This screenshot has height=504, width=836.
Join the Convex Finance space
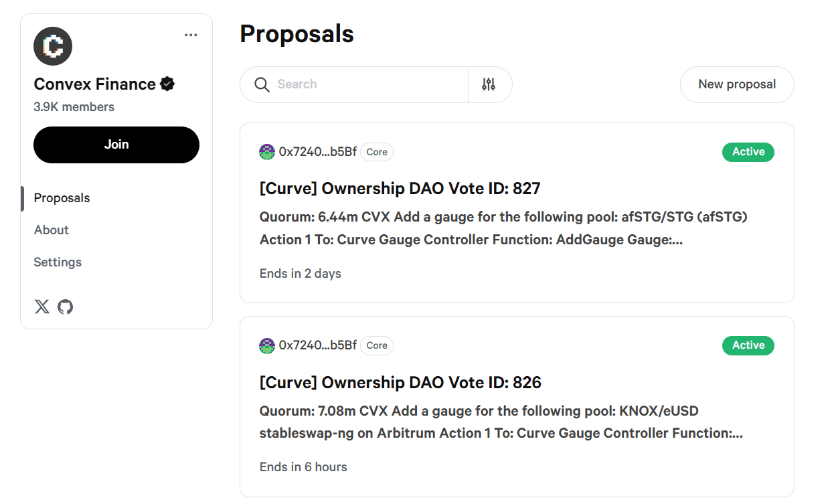(116, 145)
